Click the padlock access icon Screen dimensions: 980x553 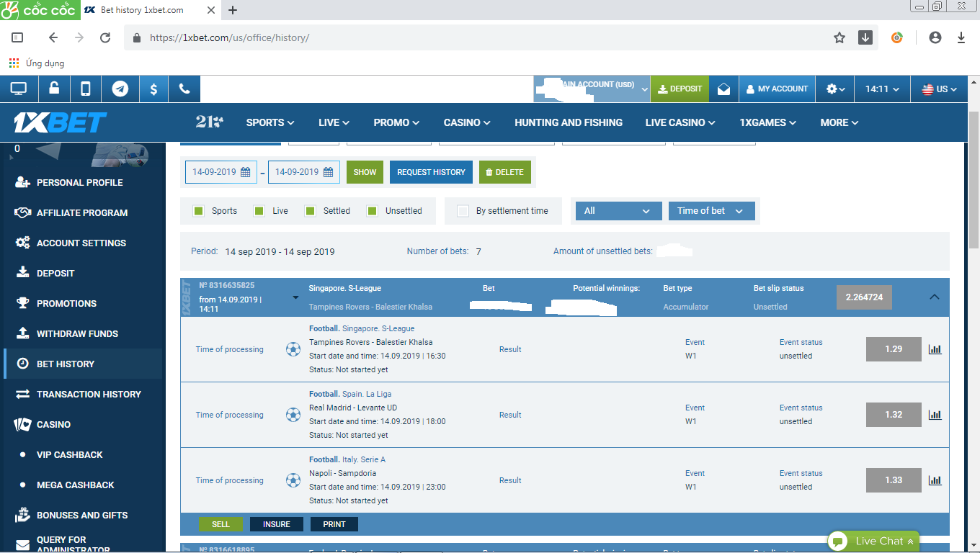click(54, 89)
